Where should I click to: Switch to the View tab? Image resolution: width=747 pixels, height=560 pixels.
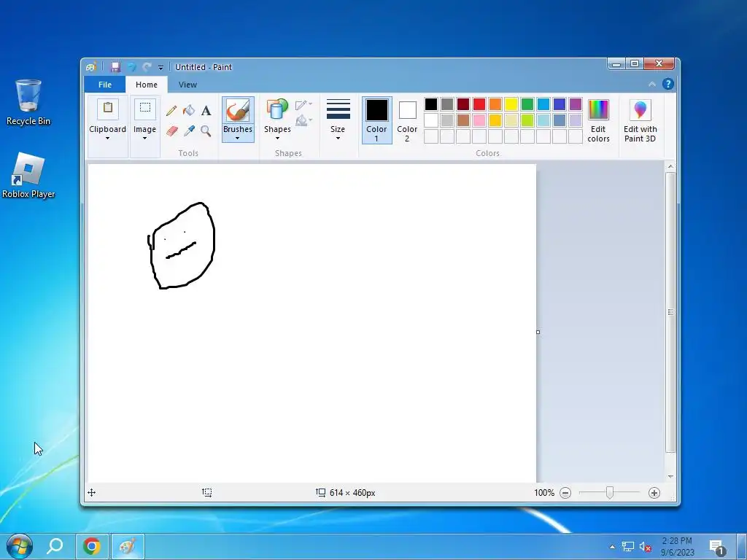(187, 85)
